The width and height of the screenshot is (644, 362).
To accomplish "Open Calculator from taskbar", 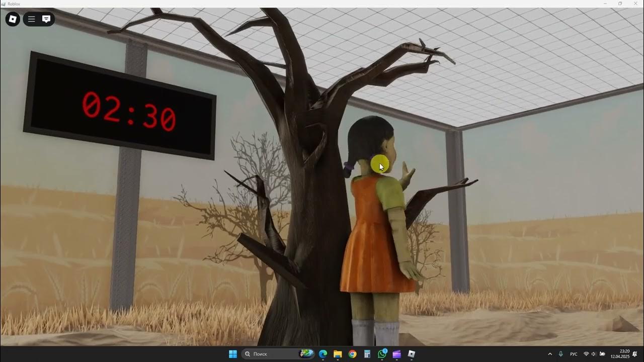I will click(x=367, y=354).
